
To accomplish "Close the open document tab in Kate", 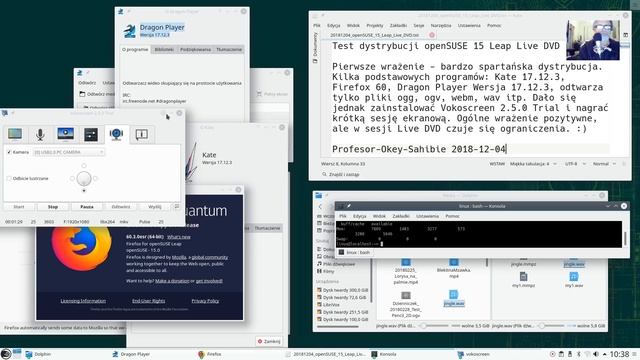I will [432, 35].
